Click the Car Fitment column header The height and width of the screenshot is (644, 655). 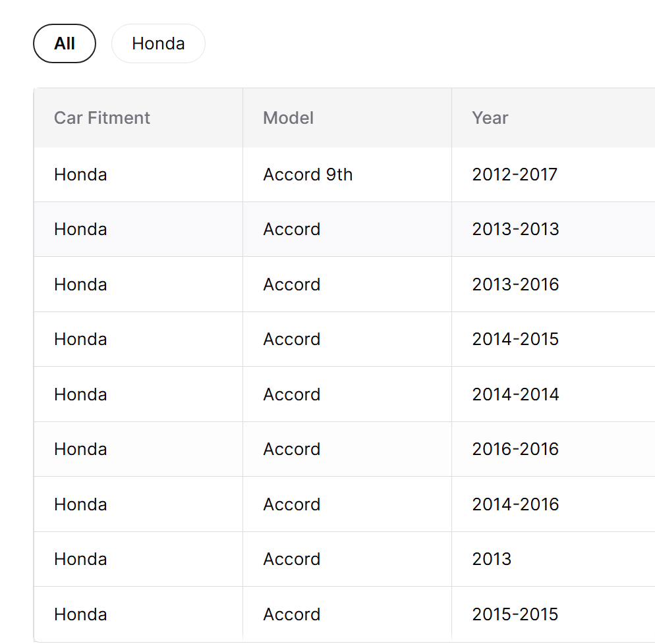tap(102, 118)
